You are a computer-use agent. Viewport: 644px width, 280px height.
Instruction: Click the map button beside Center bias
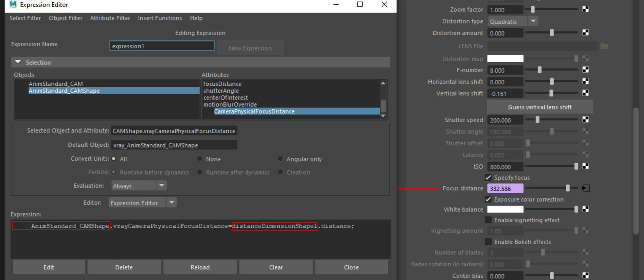click(x=585, y=275)
